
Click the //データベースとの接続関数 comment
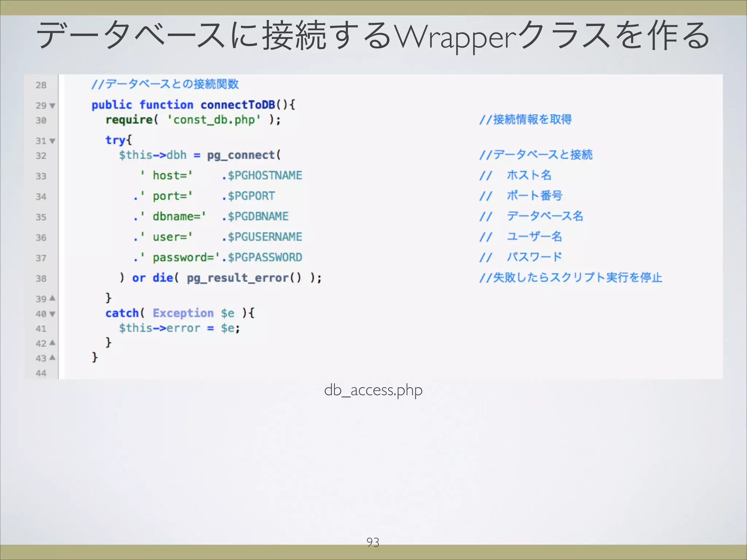[165, 84]
